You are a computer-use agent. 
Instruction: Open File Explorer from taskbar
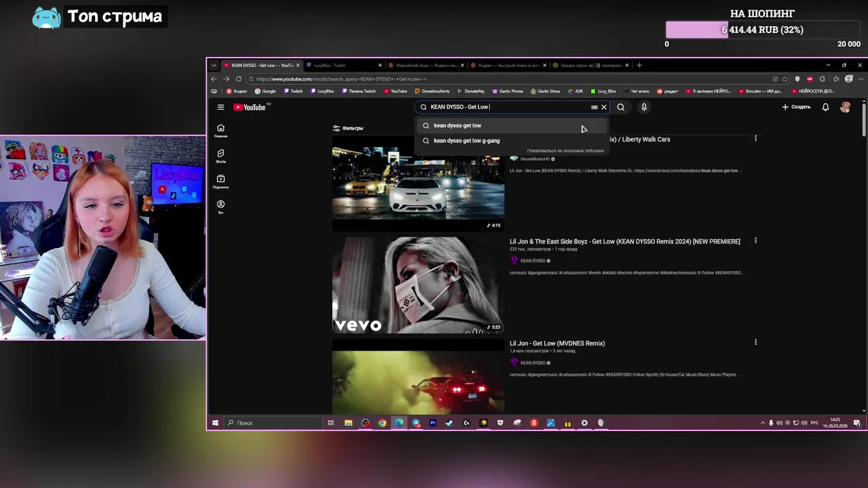coord(348,423)
